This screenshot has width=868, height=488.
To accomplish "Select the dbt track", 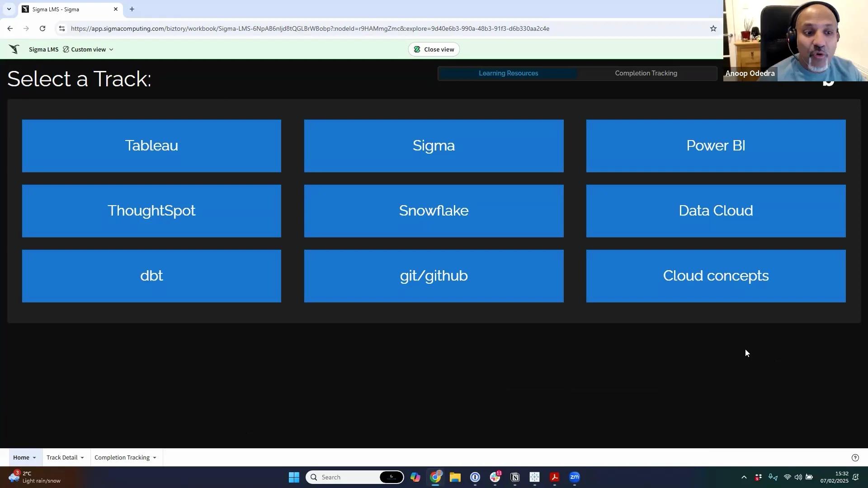I will tap(151, 276).
